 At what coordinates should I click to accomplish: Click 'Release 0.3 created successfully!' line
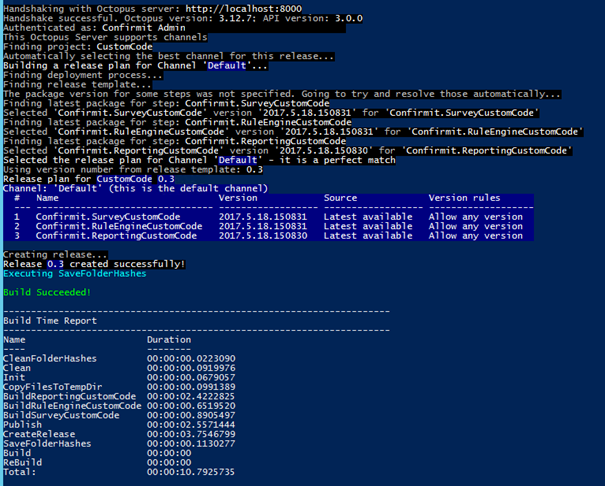click(95, 264)
